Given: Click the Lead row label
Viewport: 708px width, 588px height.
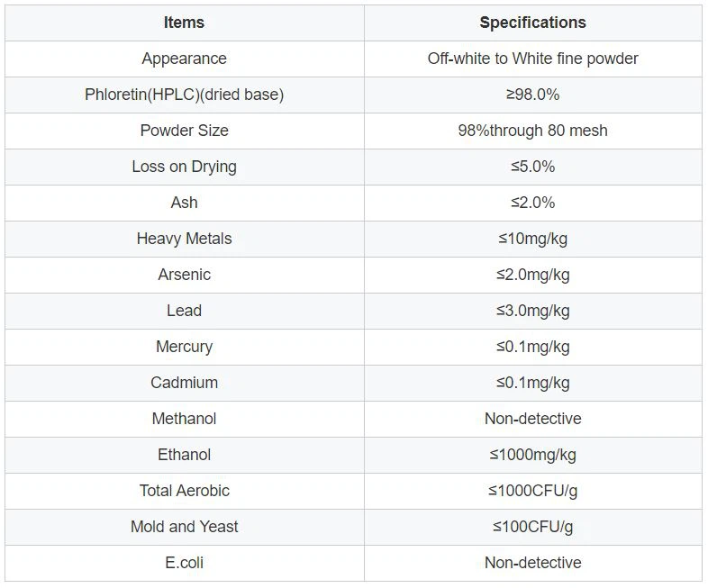Looking at the screenshot, I should [x=184, y=311].
